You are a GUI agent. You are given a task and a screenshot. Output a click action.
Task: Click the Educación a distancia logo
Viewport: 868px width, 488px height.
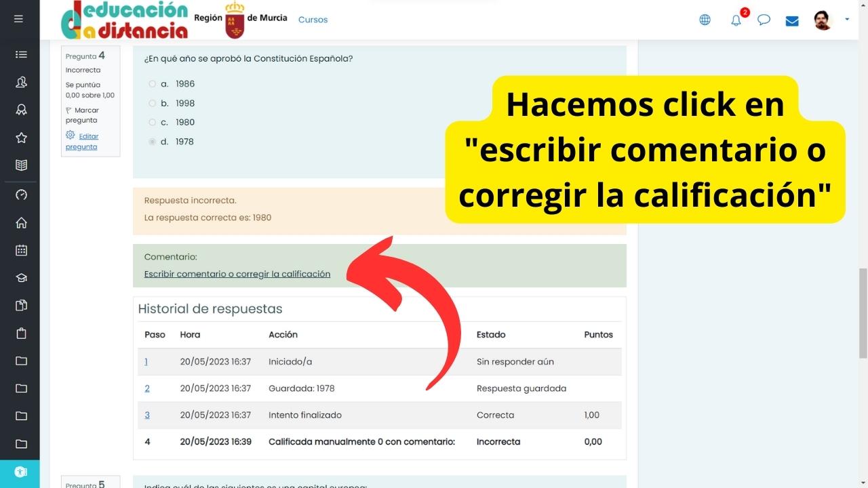click(124, 20)
